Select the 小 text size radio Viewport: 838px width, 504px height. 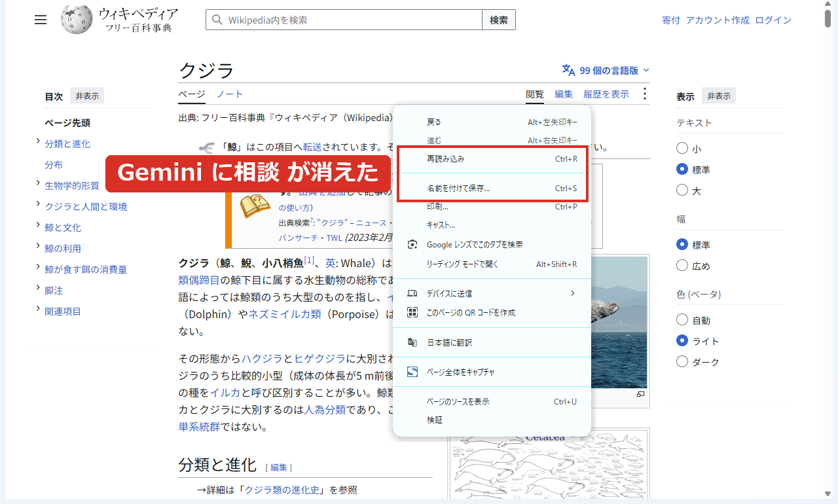tap(682, 149)
